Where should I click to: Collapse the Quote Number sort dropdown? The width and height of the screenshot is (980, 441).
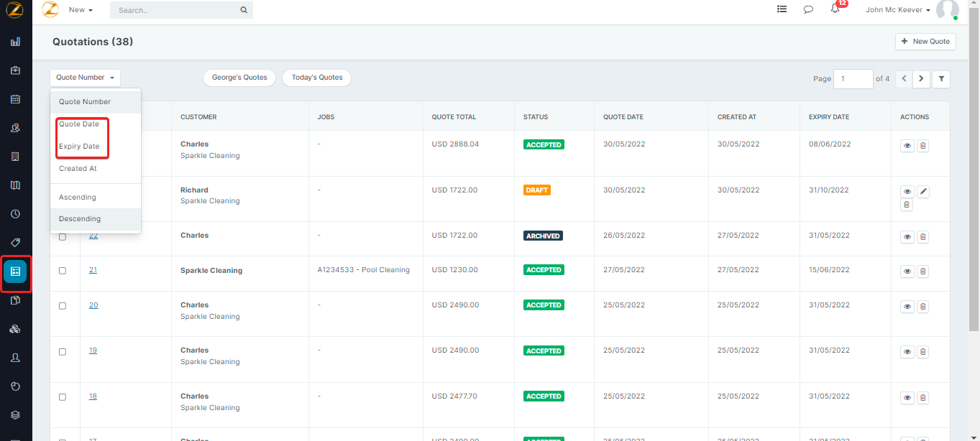[x=86, y=78]
